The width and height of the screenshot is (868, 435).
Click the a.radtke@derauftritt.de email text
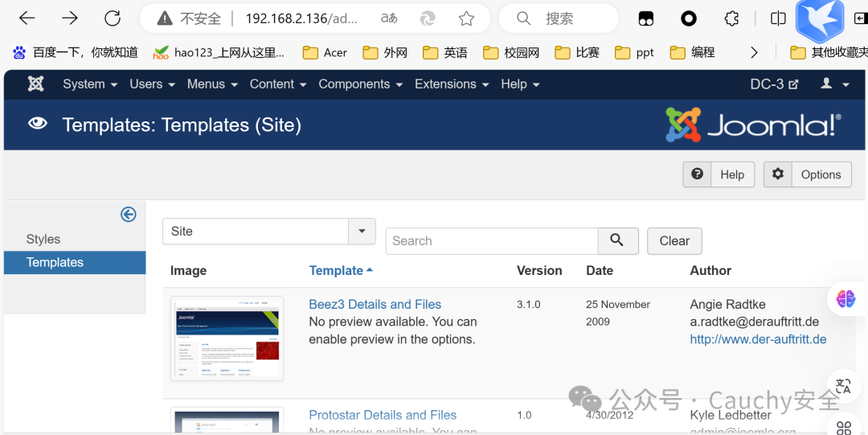(755, 322)
